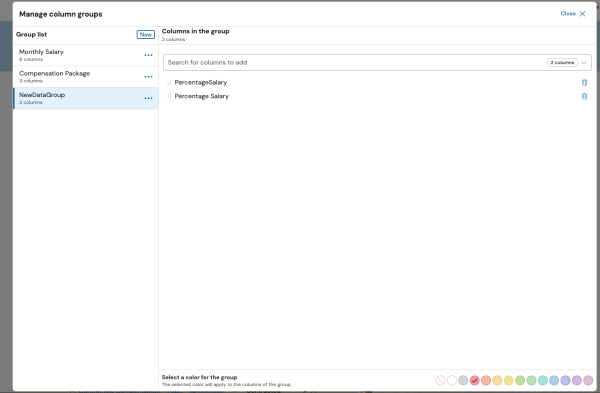The width and height of the screenshot is (600, 393).
Task: Click the columns count badge
Action: [562, 63]
